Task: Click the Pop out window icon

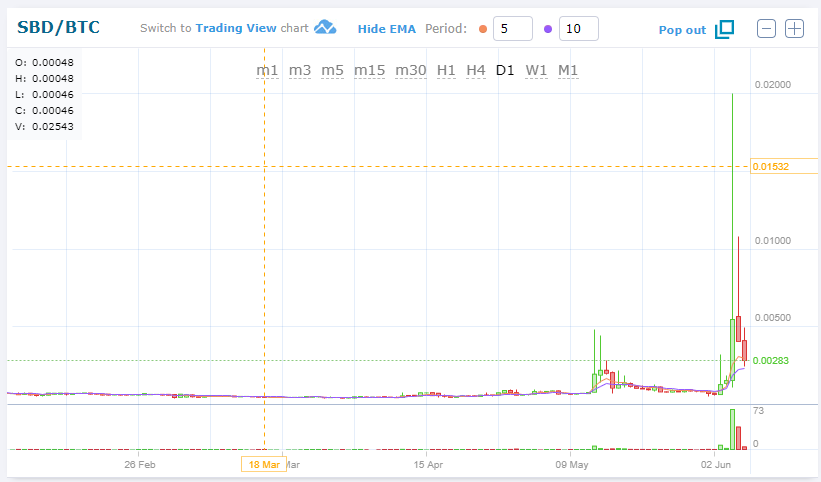Action: (725, 29)
